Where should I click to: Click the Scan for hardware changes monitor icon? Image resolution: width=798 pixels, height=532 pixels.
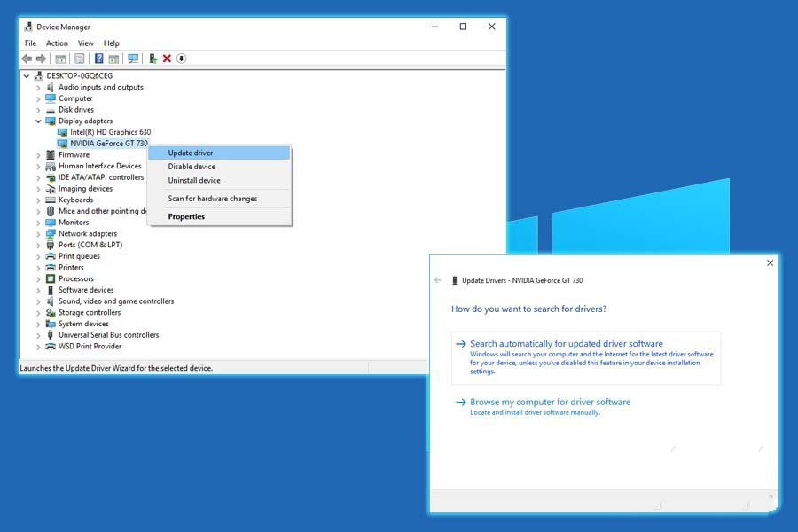(x=133, y=59)
